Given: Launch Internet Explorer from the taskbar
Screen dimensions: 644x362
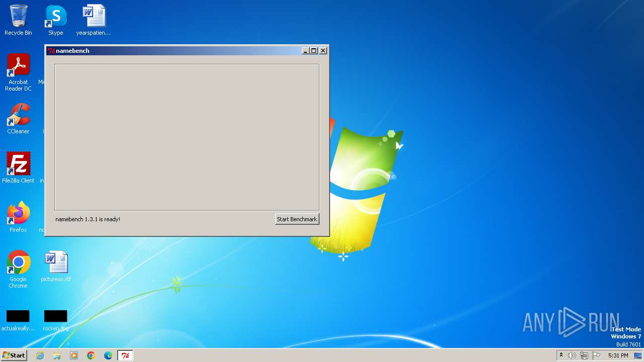Looking at the screenshot, I should point(40,355).
